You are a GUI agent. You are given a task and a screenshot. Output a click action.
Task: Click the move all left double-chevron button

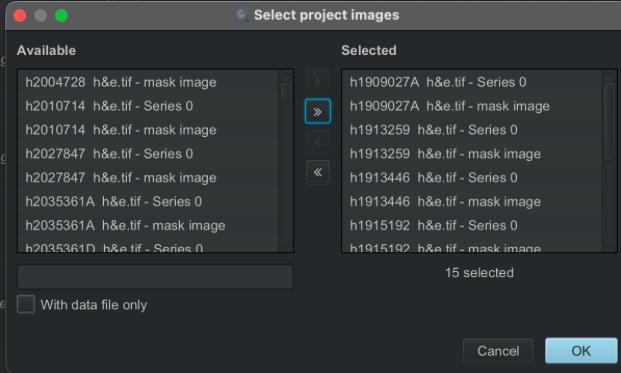(318, 172)
